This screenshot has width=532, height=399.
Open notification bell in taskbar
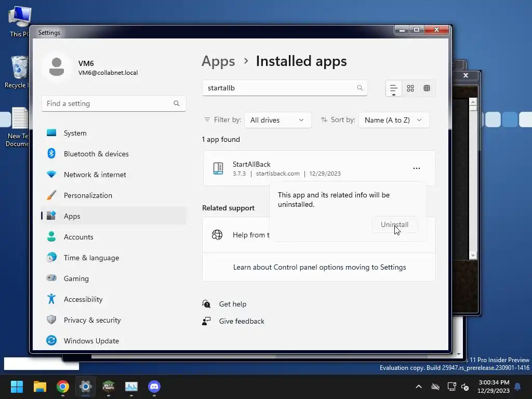click(x=518, y=387)
